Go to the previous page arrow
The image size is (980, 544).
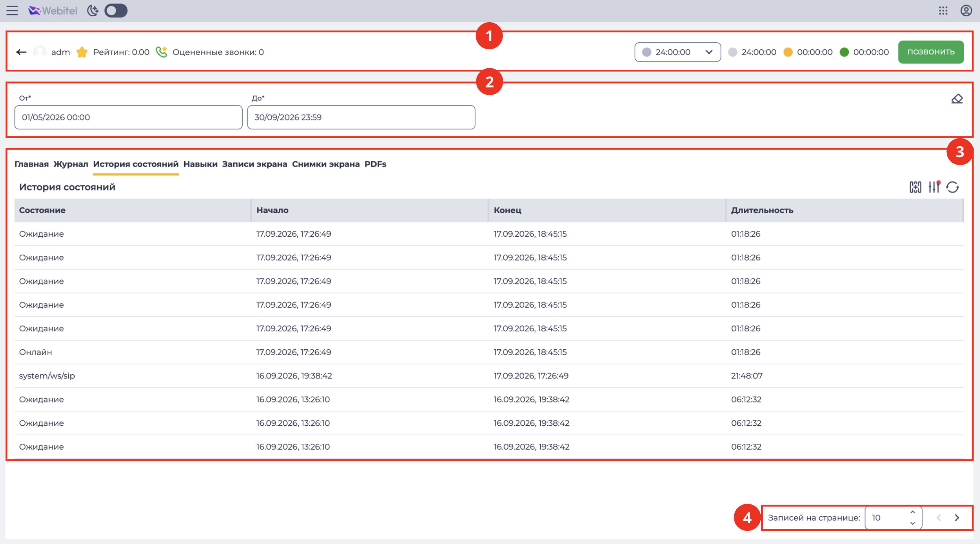[x=939, y=517]
